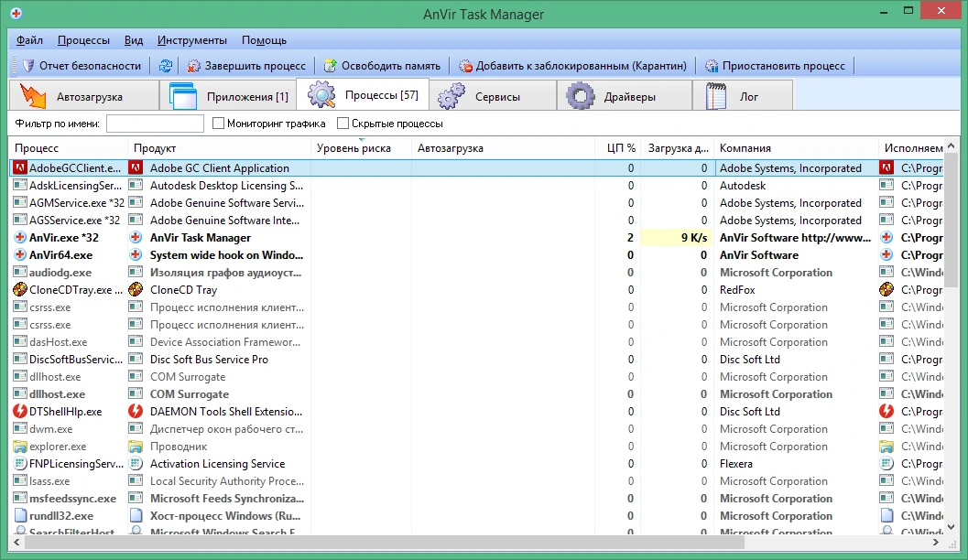Click product icon beside DAEMON Tools Shell
This screenshot has height=560, width=968.
point(136,411)
